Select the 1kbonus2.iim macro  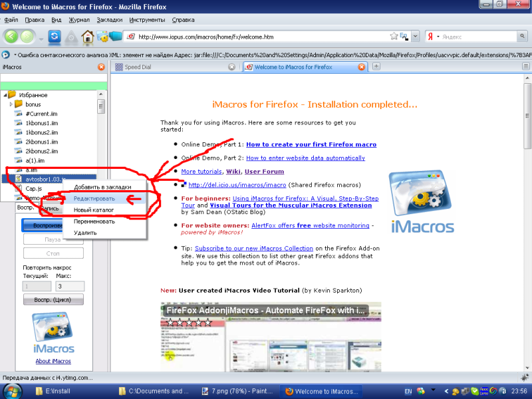coord(42,132)
